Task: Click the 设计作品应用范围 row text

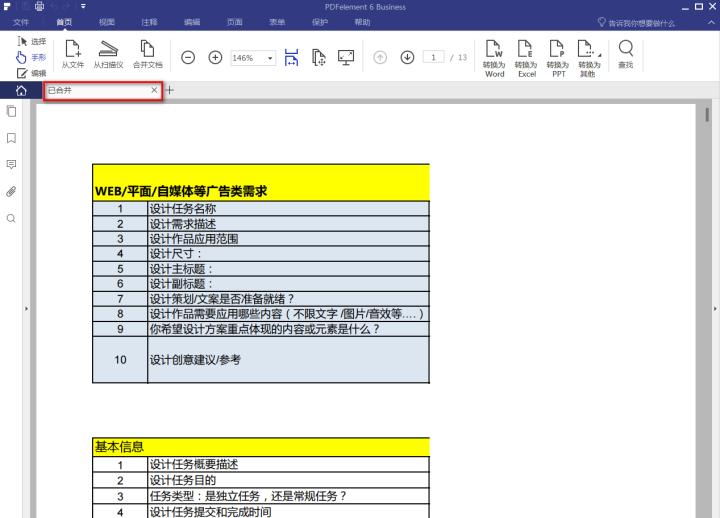Action: pos(194,239)
